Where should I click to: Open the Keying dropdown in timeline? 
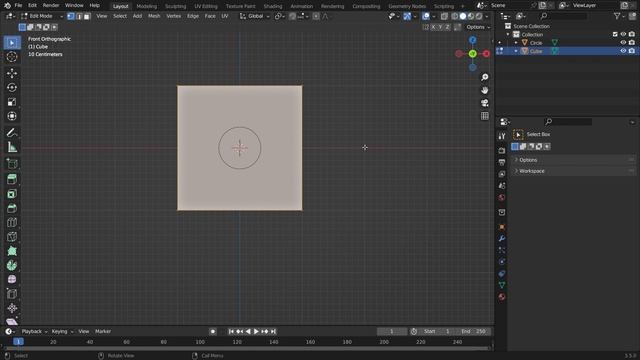coord(62,331)
